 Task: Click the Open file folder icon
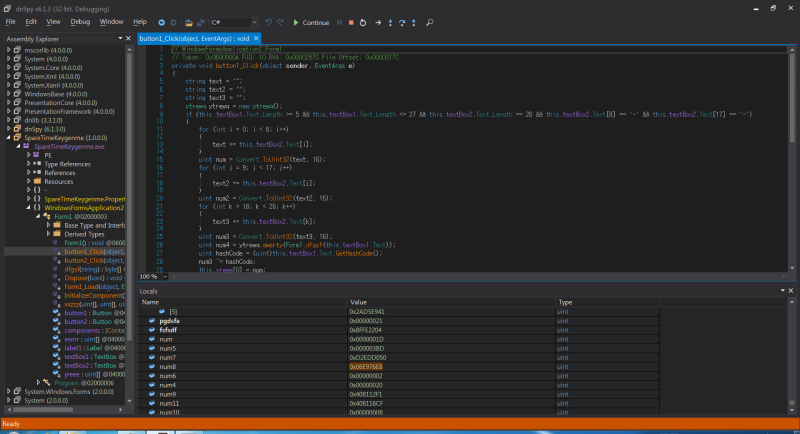[189, 21]
